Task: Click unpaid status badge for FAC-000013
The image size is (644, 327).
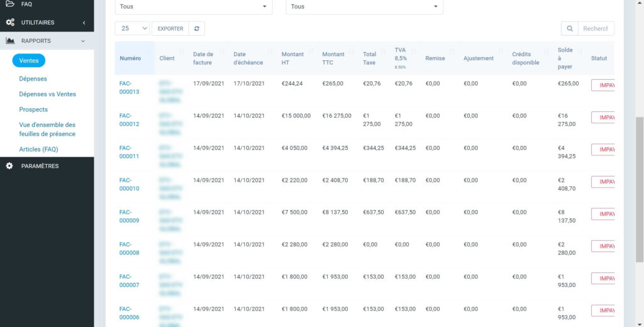Action: coord(603,85)
